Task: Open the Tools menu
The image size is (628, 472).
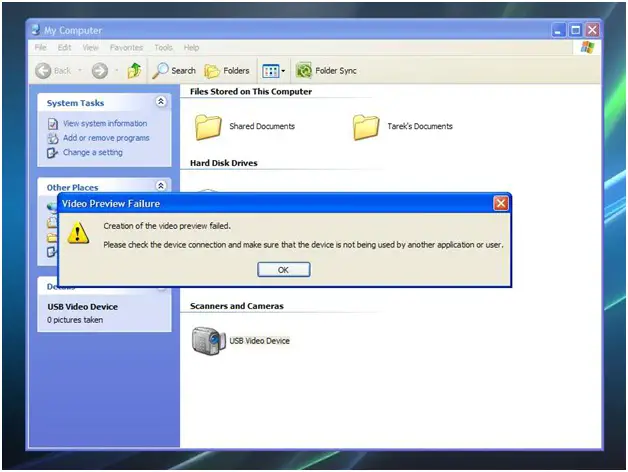Action: point(163,47)
